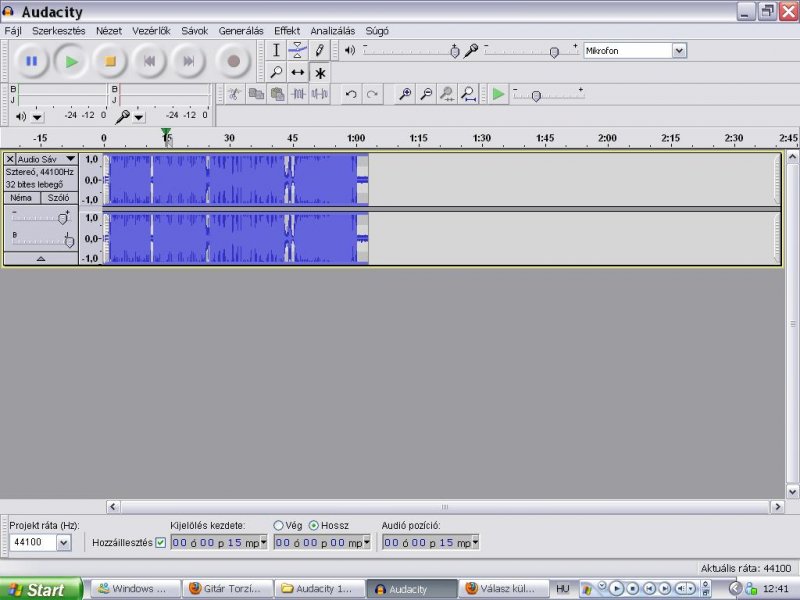Image resolution: width=800 pixels, height=600 pixels.
Task: Open the Fájl menu
Action: [13, 31]
